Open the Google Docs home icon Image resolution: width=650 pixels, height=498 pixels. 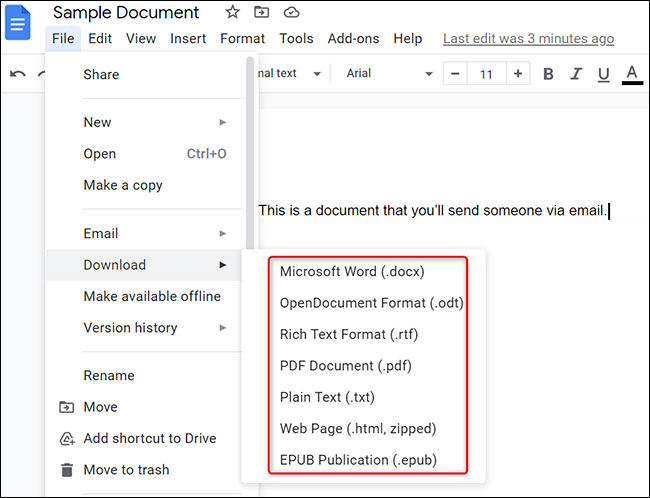click(x=18, y=23)
